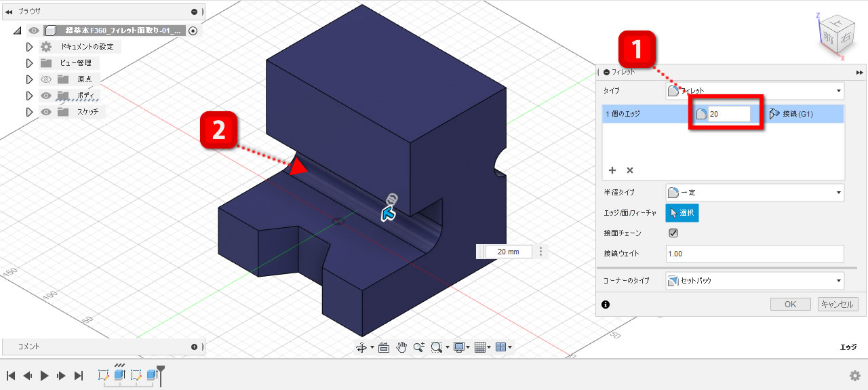
Task: Click the info icon in dialog
Action: click(x=606, y=305)
